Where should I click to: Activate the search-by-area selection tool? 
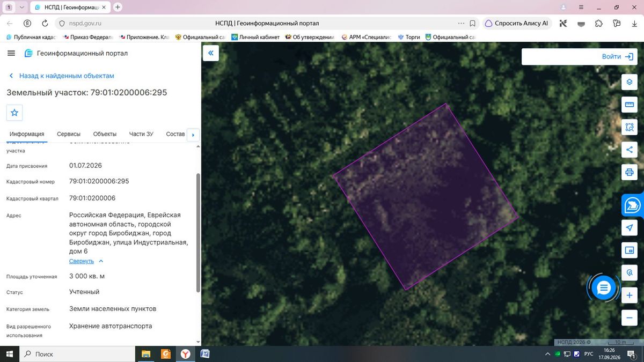629,127
